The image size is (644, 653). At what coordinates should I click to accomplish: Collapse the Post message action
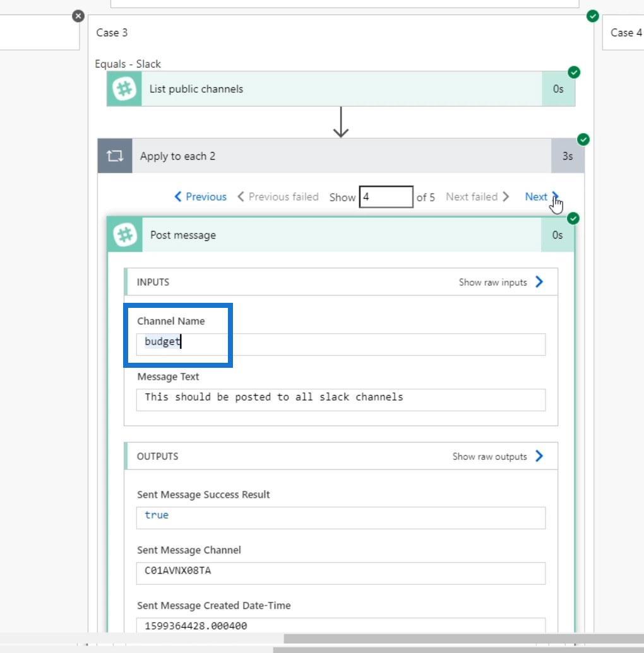(341, 235)
